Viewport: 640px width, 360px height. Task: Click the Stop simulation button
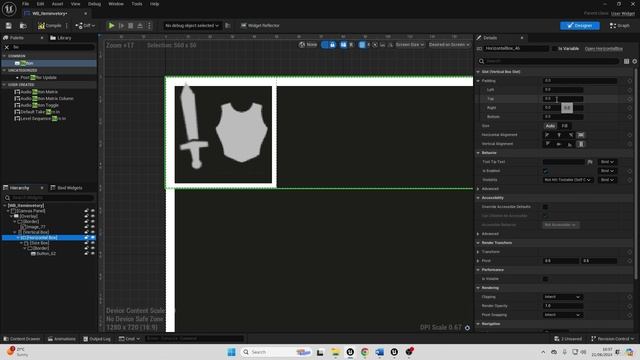131,25
